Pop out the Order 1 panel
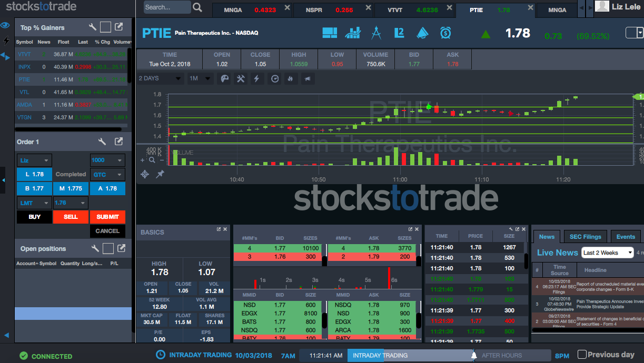Screen dimensions: 644x363 pos(119,142)
